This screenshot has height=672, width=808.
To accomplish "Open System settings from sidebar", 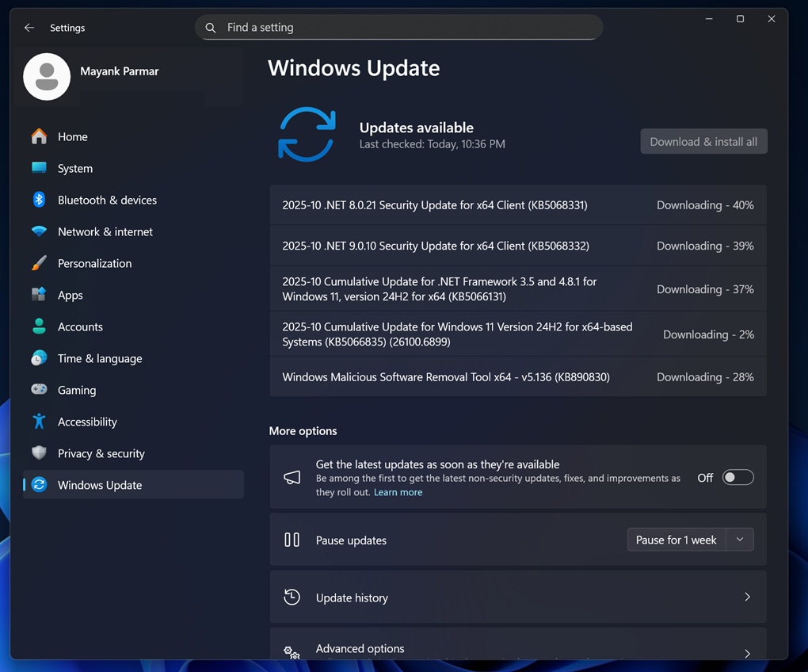I will pyautogui.click(x=39, y=168).
